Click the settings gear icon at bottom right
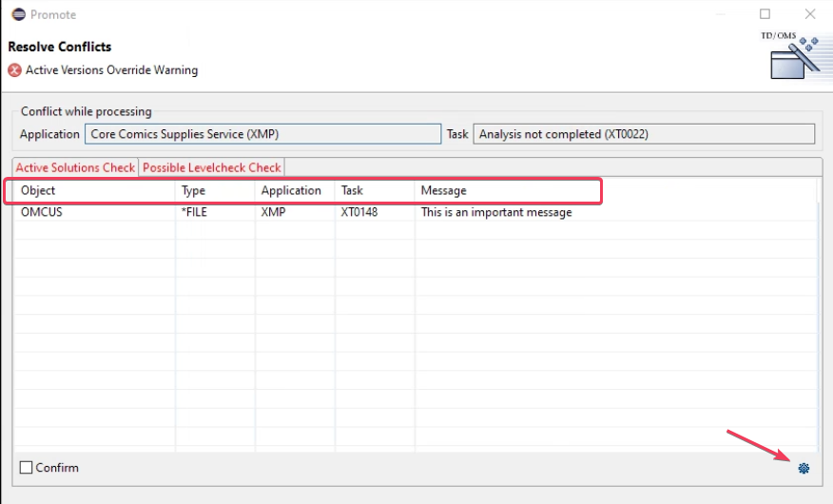Image resolution: width=833 pixels, height=504 pixels. [804, 468]
